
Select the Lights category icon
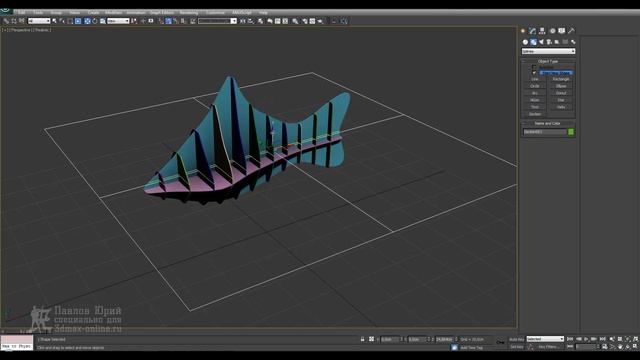[x=542, y=42]
